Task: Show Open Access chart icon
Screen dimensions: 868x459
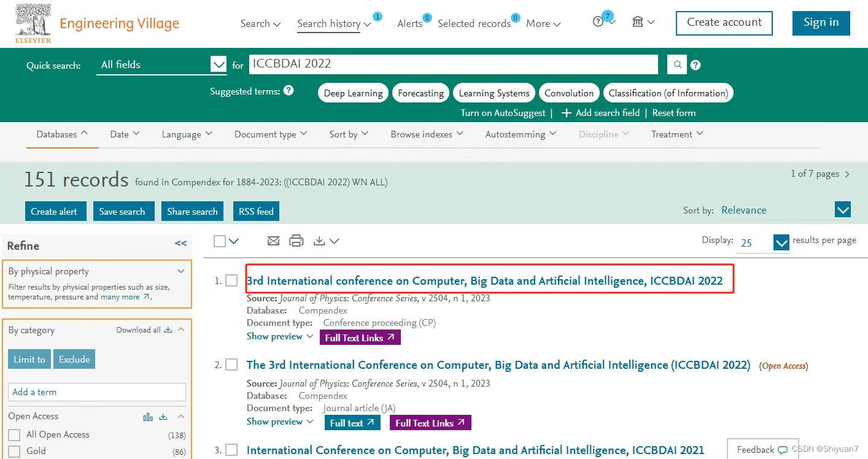Action: click(148, 417)
